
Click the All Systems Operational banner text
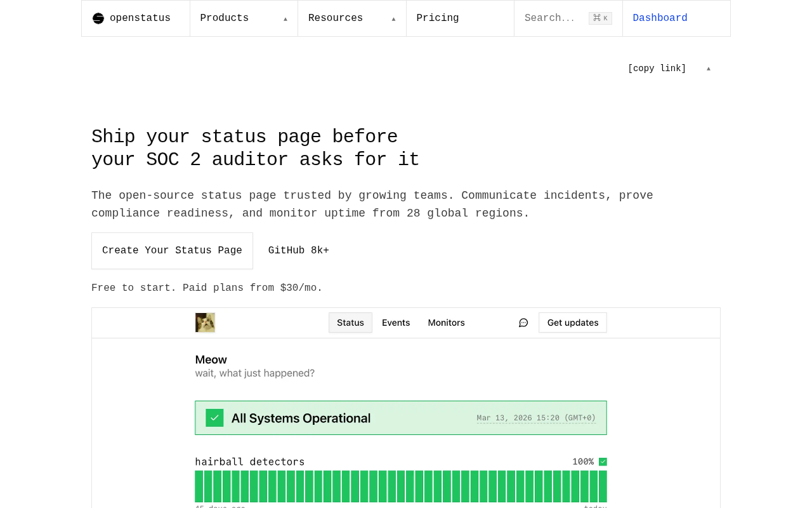point(301,418)
